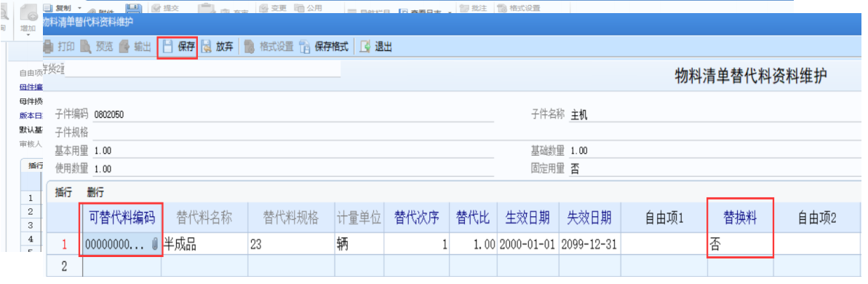Click the 保存 save icon in toolbar
868x284 pixels.
coord(167,47)
